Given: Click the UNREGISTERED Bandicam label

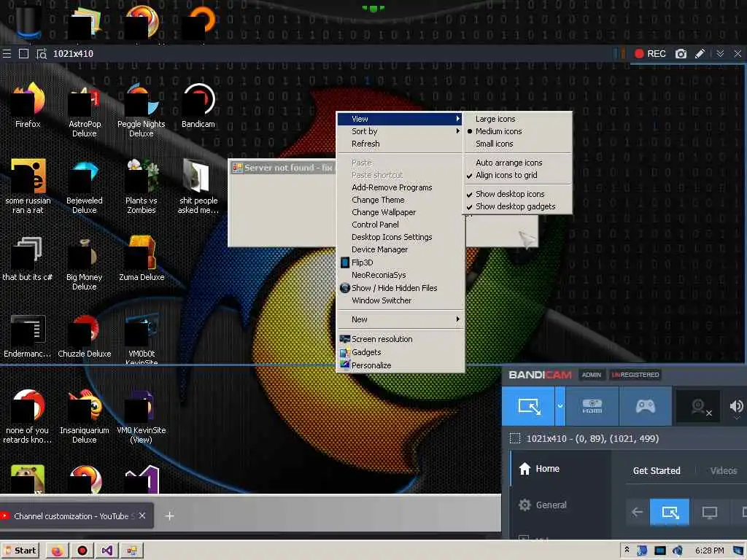Looking at the screenshot, I should (x=635, y=376).
